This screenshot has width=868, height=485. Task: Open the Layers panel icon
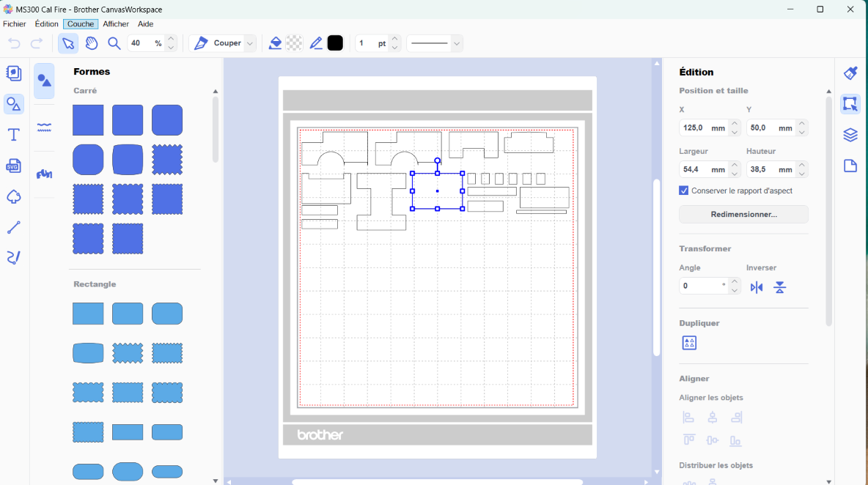click(850, 135)
